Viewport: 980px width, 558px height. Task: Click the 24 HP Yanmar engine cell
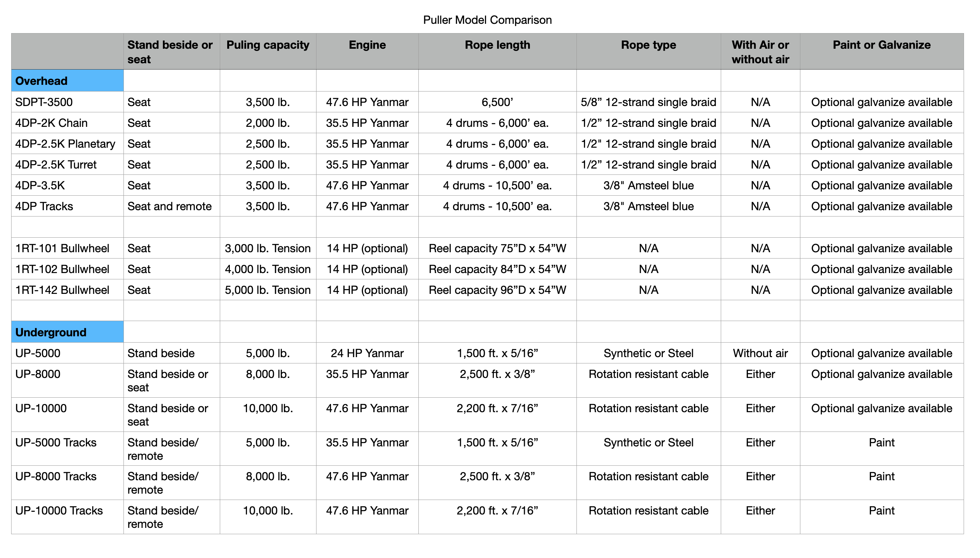tap(367, 353)
